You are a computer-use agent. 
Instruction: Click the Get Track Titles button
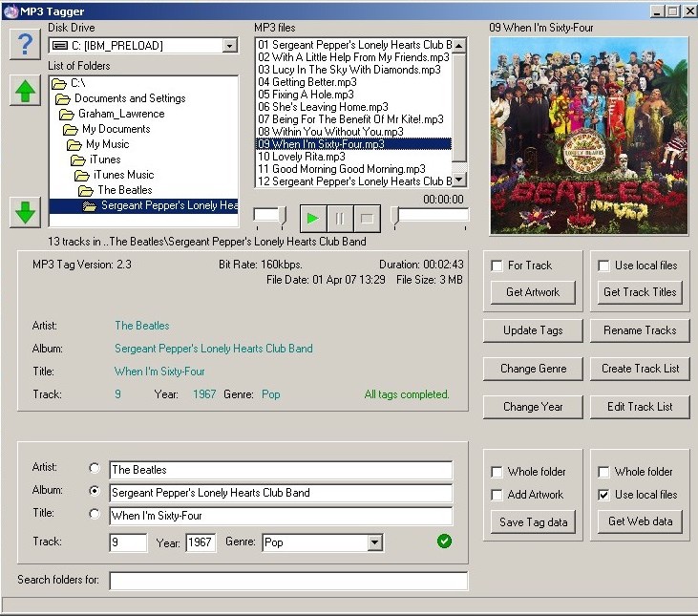[x=640, y=292]
